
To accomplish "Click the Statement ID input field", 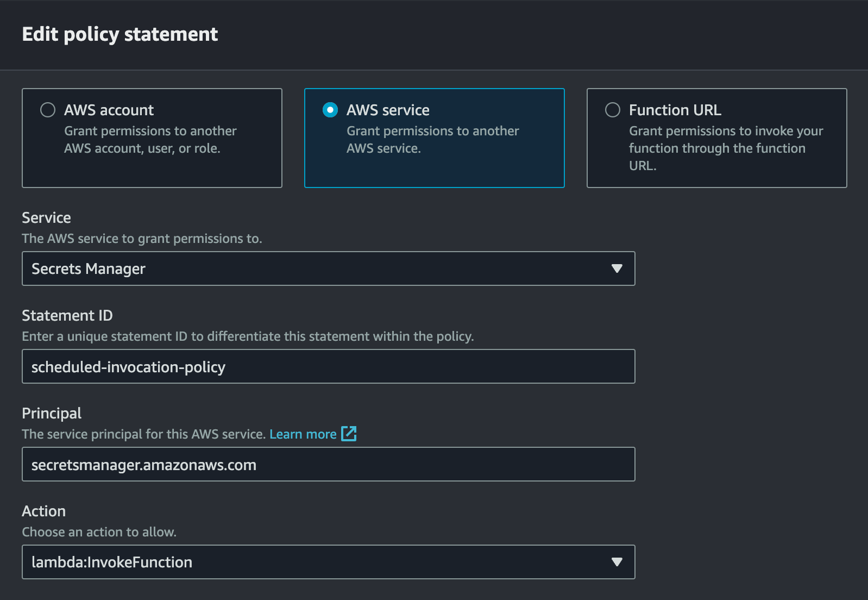I will (328, 366).
